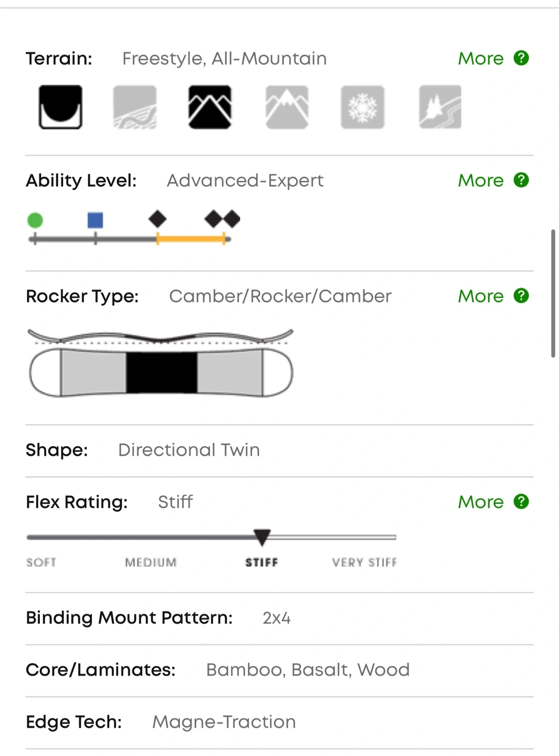559x756 pixels.
Task: Click the question mark icon for Ability Level
Action: click(x=521, y=180)
